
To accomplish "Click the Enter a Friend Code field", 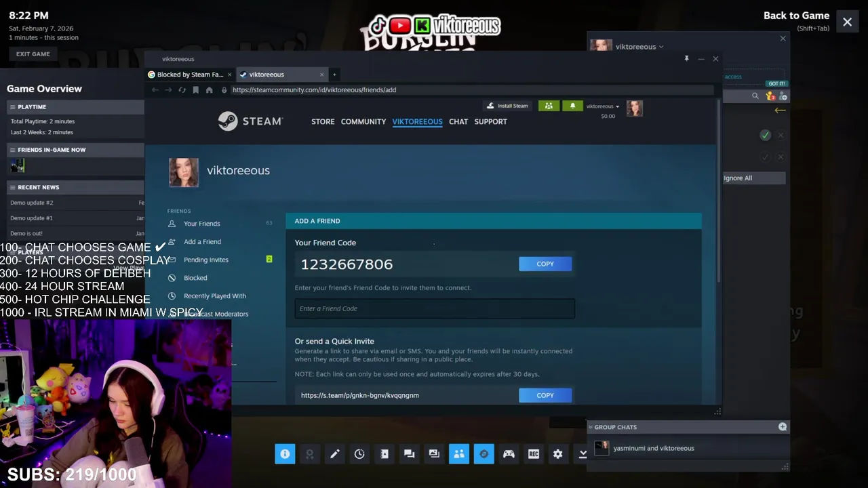I will 435,308.
